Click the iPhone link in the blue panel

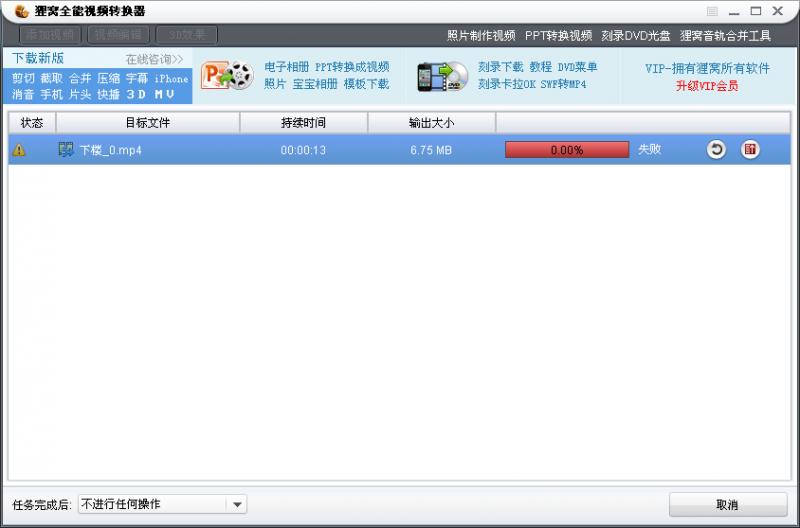(171, 79)
